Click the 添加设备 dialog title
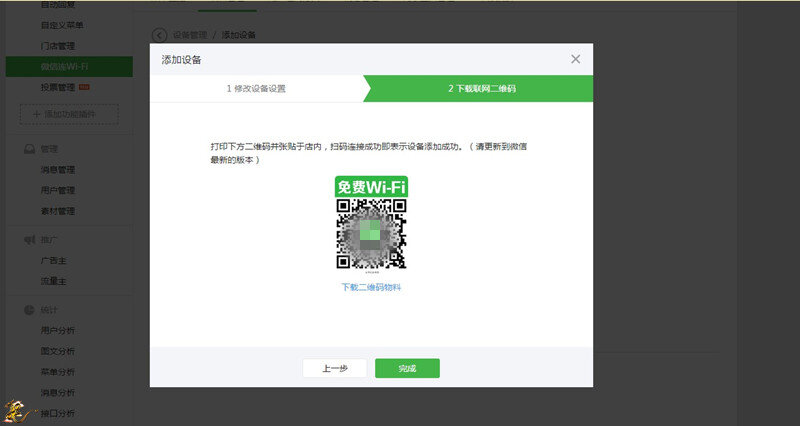Screen dimensions: 800x426 [181, 60]
